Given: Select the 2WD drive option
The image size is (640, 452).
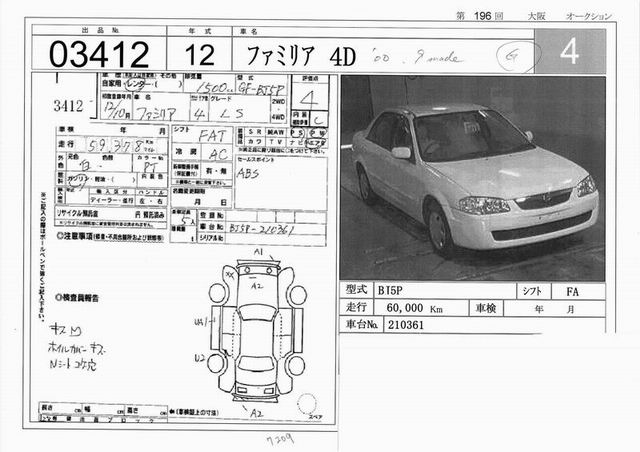Looking at the screenshot, I should 278,101.
